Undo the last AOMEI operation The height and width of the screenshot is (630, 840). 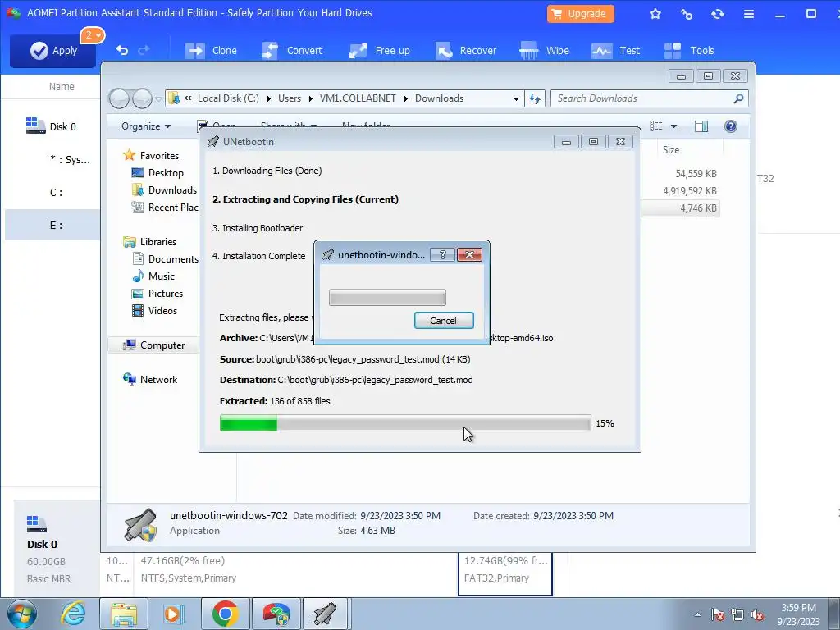(x=122, y=50)
